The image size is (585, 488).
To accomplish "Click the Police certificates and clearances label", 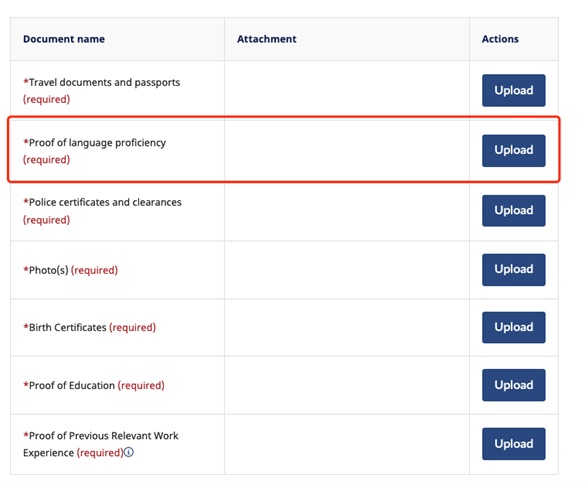I will tap(103, 202).
